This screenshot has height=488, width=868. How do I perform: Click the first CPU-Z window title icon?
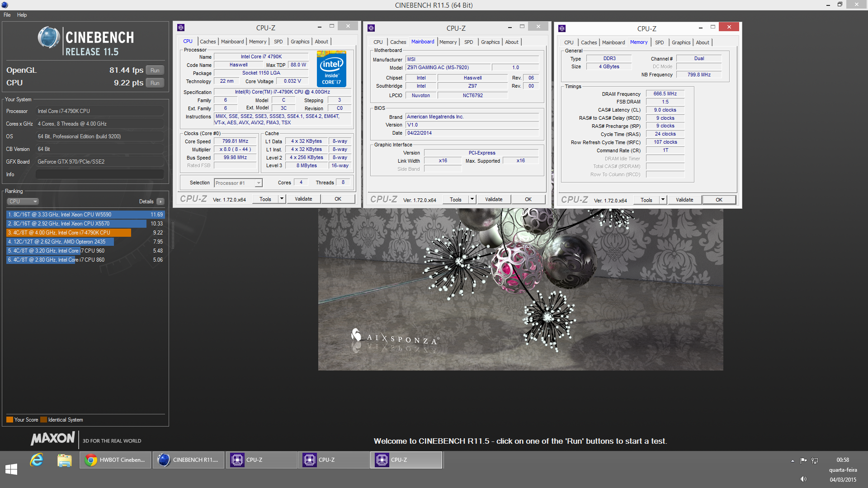pos(181,28)
